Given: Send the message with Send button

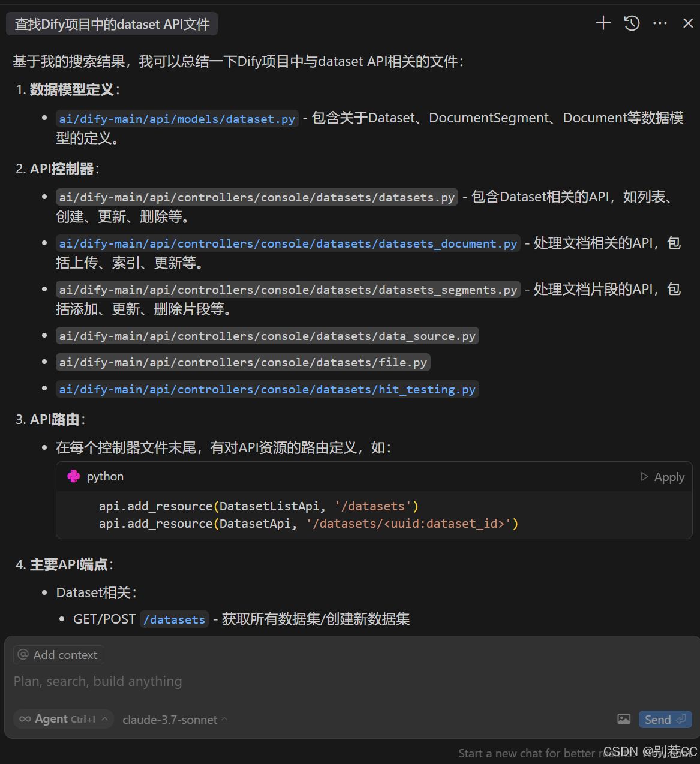Looking at the screenshot, I should pos(665,720).
